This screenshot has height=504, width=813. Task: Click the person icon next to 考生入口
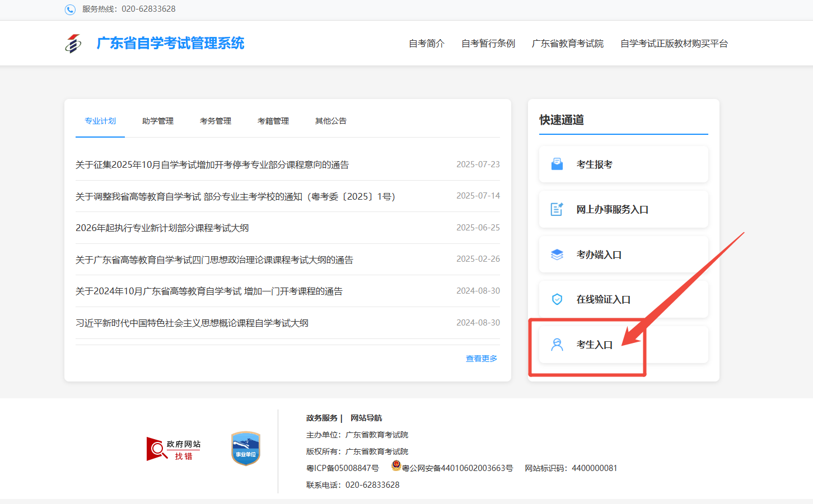557,344
